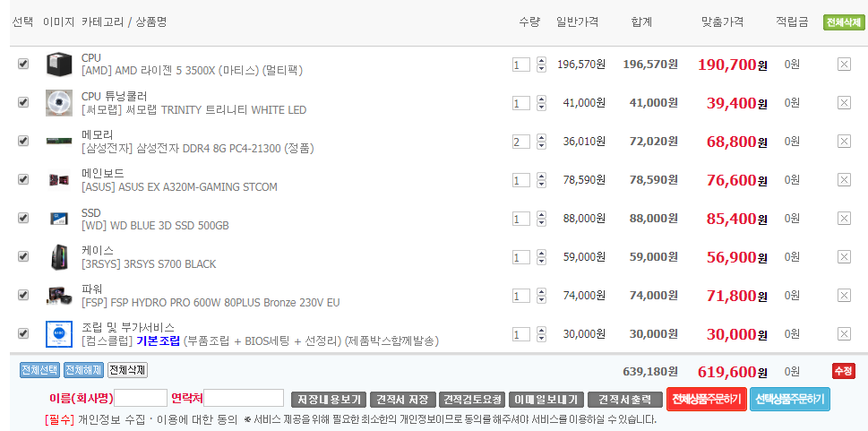
Task: Open the assembly service thumbnail
Action: pos(59,334)
